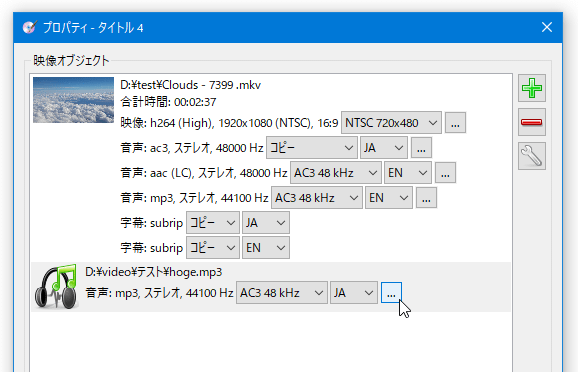Open the コピー dropdown for ac3 audio

tap(311, 148)
